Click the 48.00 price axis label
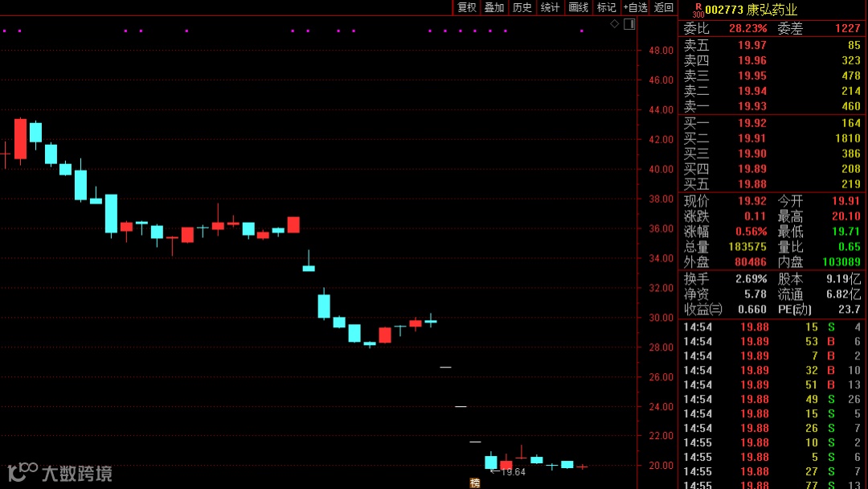Viewport: 868px width, 489px height. pyautogui.click(x=661, y=51)
